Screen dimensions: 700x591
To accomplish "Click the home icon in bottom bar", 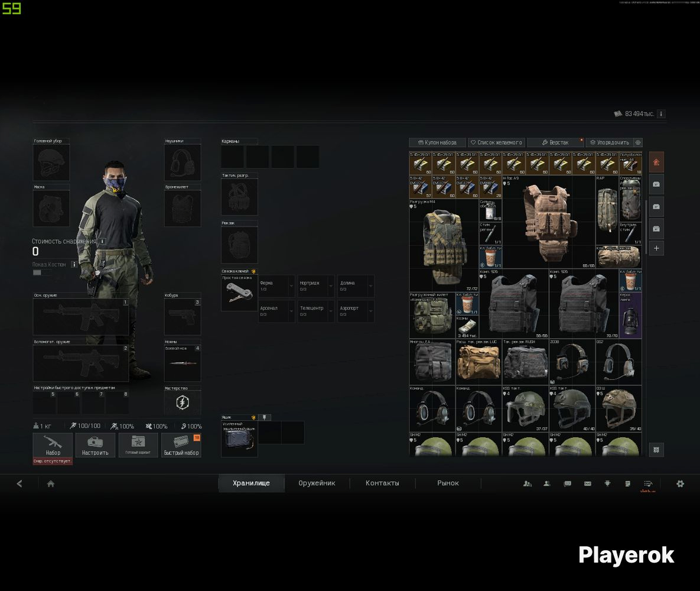I will click(50, 483).
